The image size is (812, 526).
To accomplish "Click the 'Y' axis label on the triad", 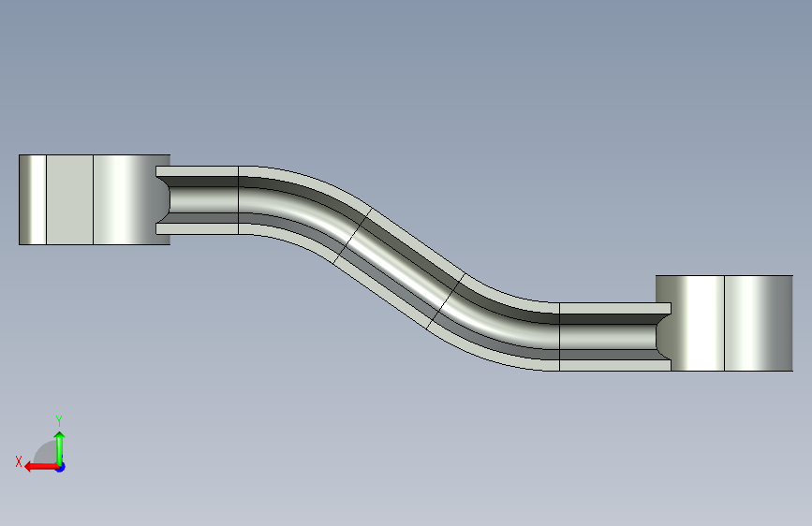I will coord(59,420).
